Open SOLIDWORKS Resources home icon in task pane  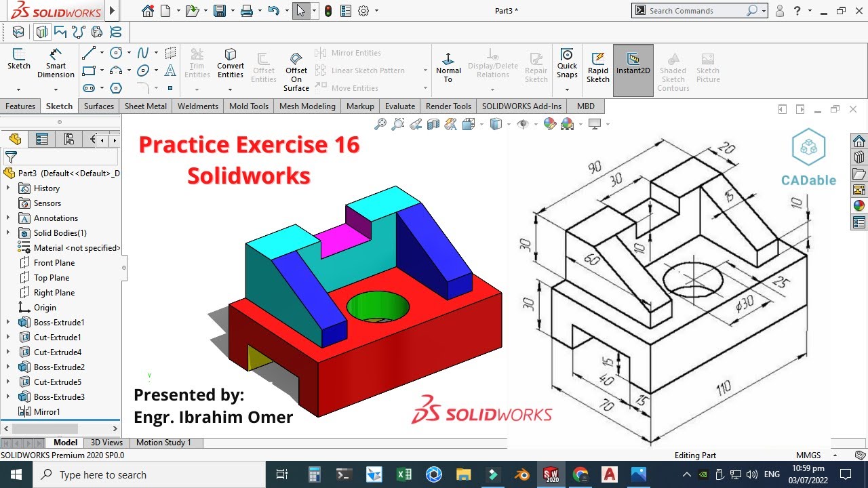click(x=859, y=141)
